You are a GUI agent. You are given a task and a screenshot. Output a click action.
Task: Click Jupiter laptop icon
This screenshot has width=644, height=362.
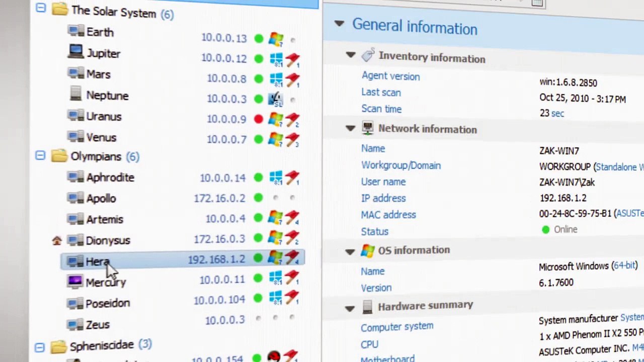click(76, 52)
